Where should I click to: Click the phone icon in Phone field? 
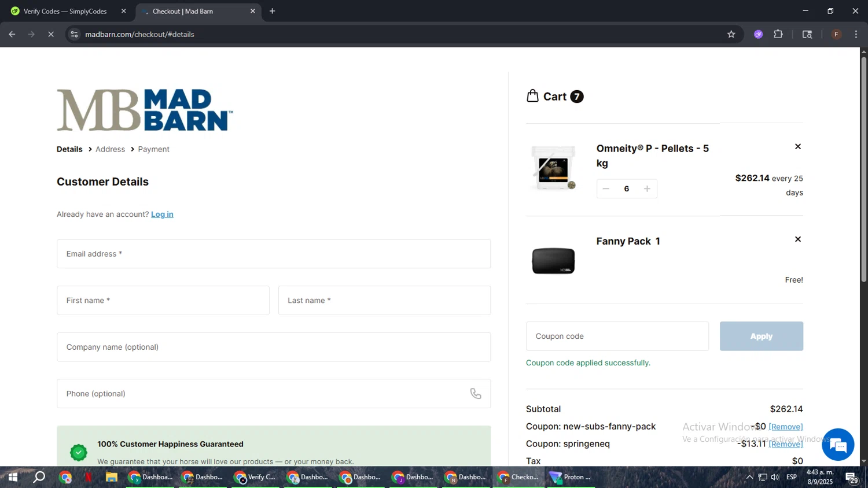tap(476, 394)
